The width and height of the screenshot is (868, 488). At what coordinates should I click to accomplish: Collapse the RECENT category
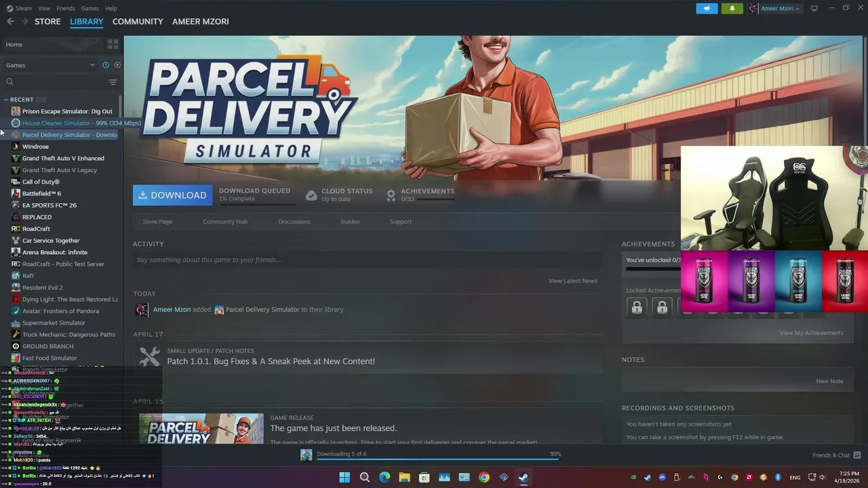pyautogui.click(x=5, y=100)
